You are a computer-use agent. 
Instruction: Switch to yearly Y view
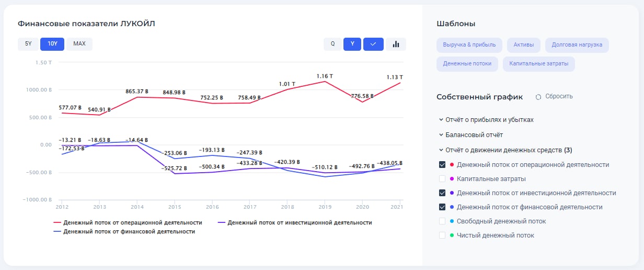coord(352,44)
